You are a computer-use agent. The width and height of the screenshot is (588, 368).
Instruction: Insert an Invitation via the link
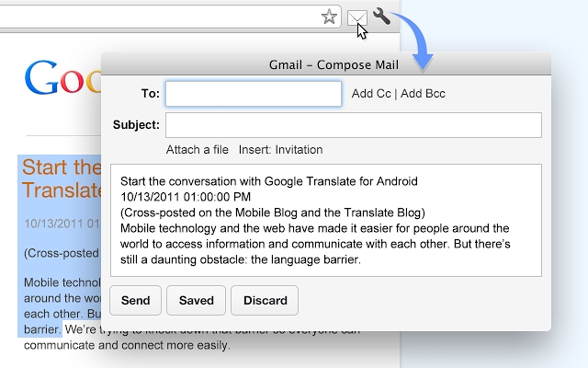point(299,150)
